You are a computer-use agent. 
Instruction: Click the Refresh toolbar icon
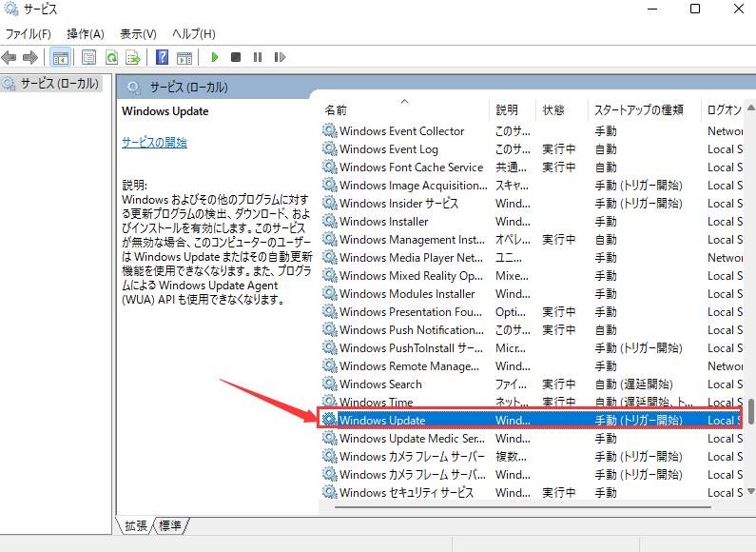tap(111, 57)
